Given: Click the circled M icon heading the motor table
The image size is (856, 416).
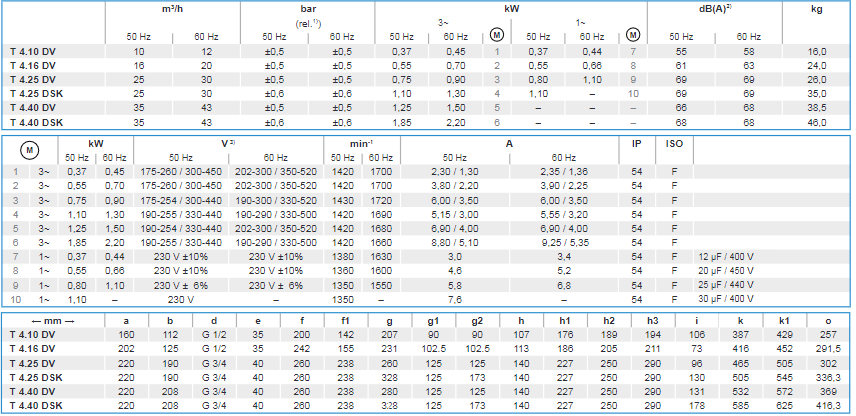Looking at the screenshot, I should [x=30, y=149].
